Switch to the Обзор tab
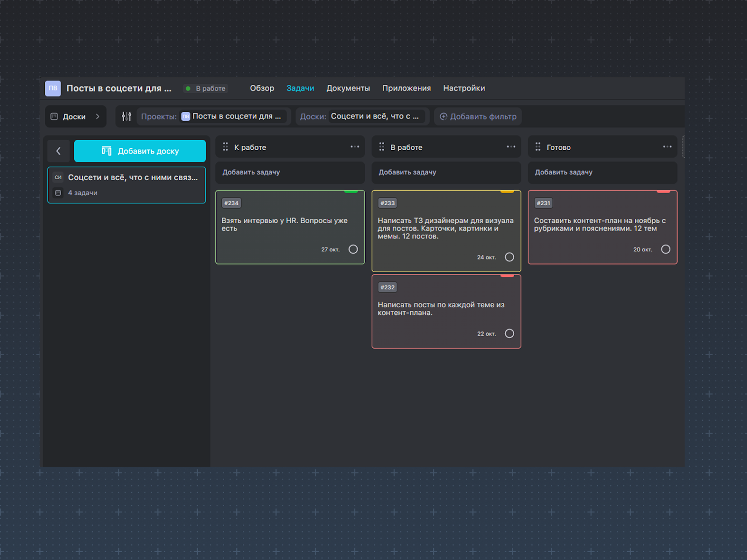Viewport: 747px width, 560px height. [262, 88]
